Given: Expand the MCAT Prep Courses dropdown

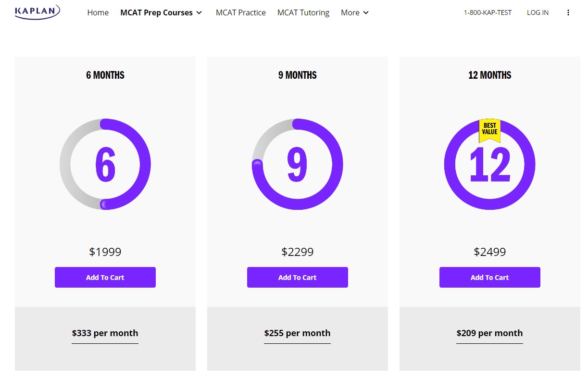Looking at the screenshot, I should [157, 12].
